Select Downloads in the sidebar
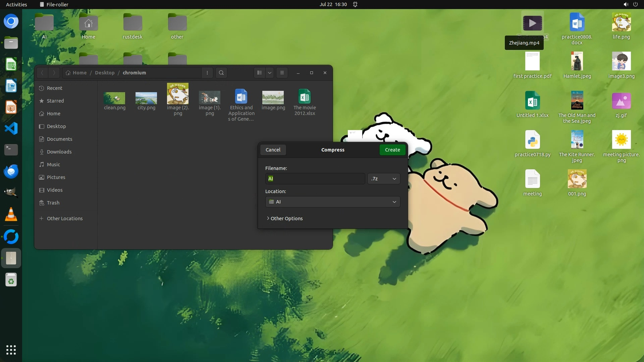The width and height of the screenshot is (644, 362). tap(59, 152)
